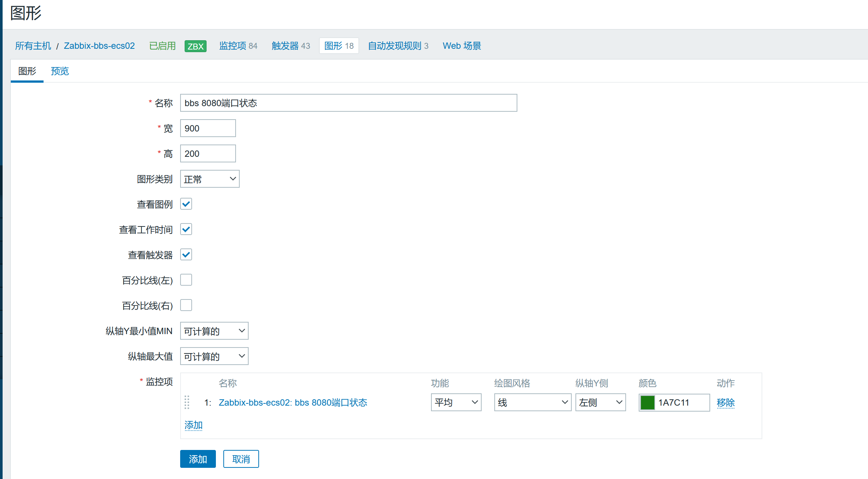Enable the 百分比线(左) checkbox
This screenshot has height=479, width=868.
click(x=186, y=280)
